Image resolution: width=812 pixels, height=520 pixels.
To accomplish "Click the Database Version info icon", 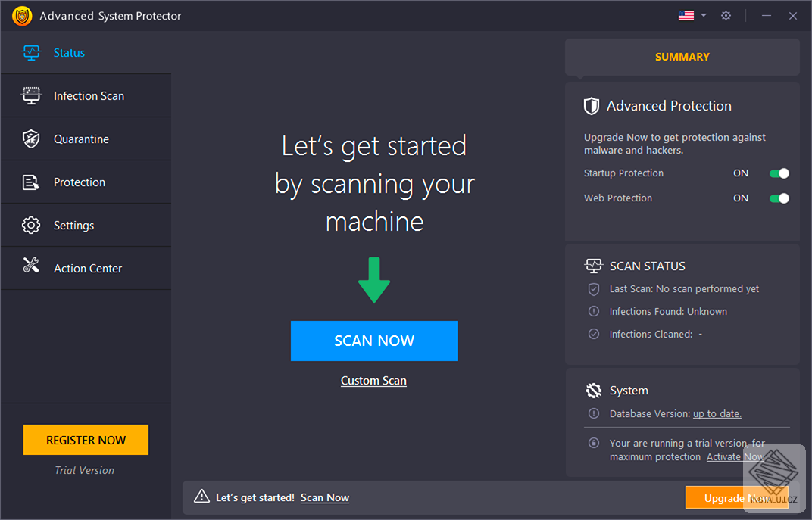I will (x=594, y=413).
